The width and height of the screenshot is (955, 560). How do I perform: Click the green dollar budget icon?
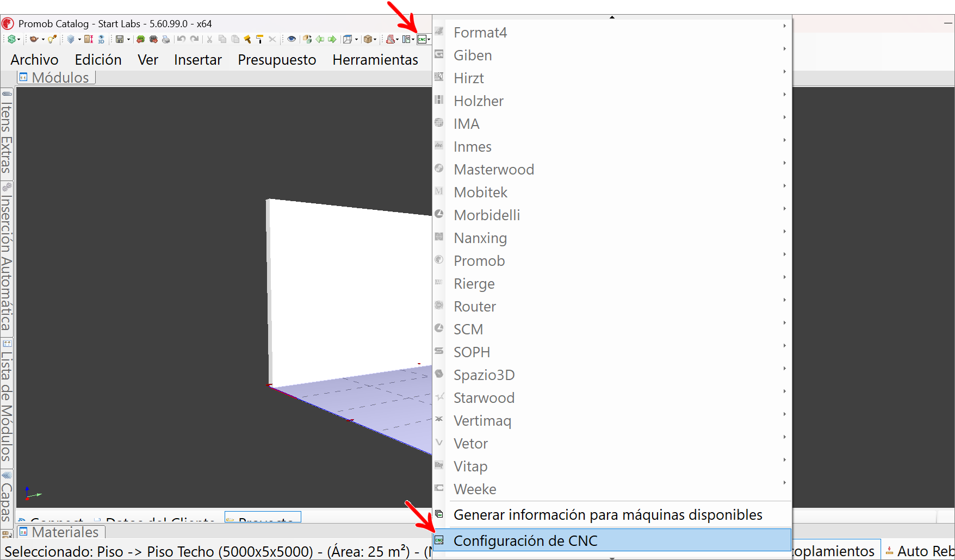click(11, 39)
